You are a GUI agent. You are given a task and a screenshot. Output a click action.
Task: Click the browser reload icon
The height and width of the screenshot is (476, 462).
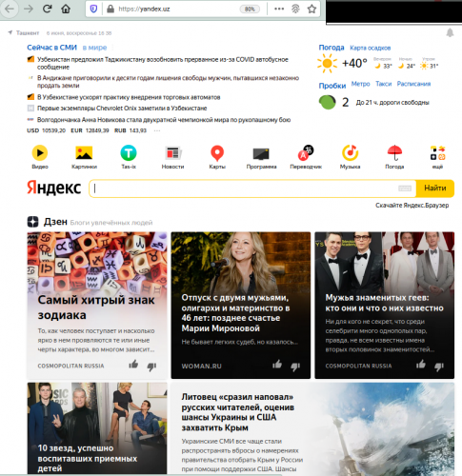48,9
